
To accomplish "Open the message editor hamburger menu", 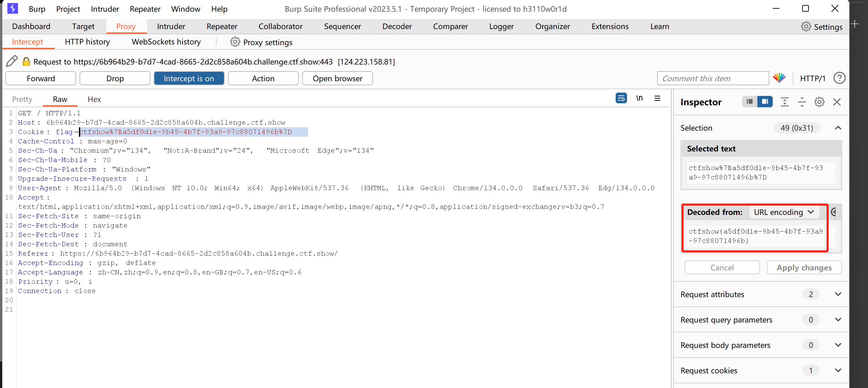I will coord(657,98).
